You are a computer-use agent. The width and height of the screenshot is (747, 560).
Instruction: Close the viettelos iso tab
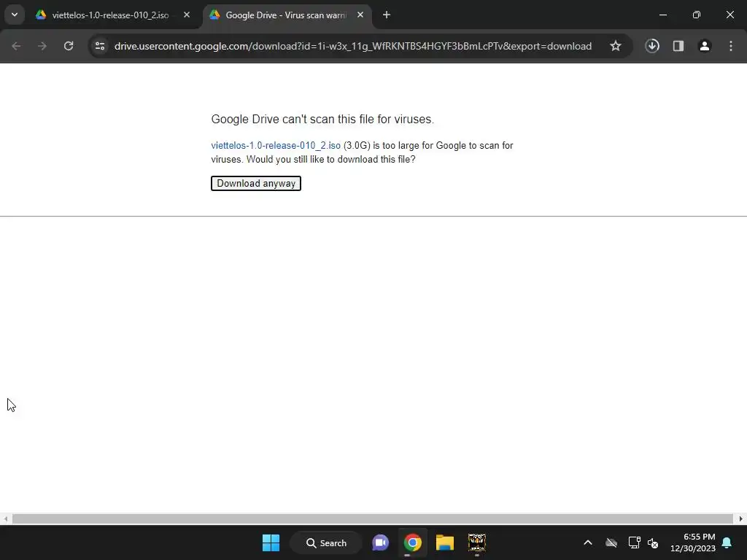click(x=187, y=15)
